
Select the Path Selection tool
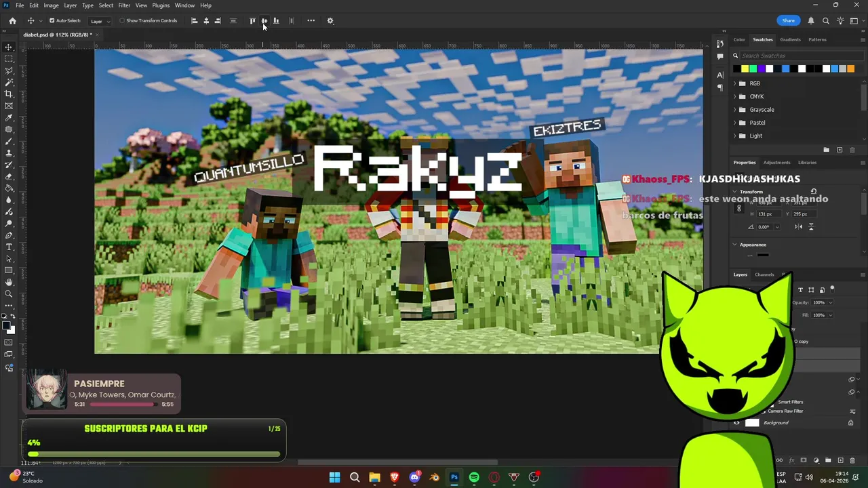pos(9,258)
